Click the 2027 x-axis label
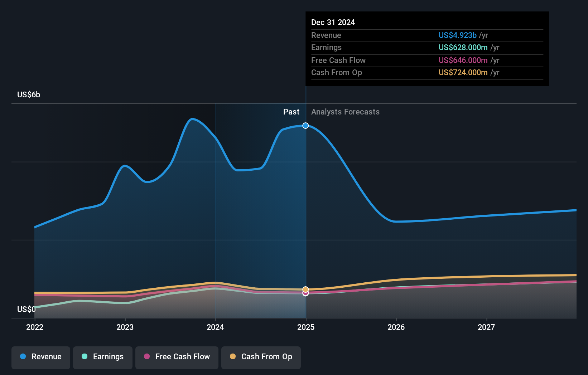 [486, 327]
